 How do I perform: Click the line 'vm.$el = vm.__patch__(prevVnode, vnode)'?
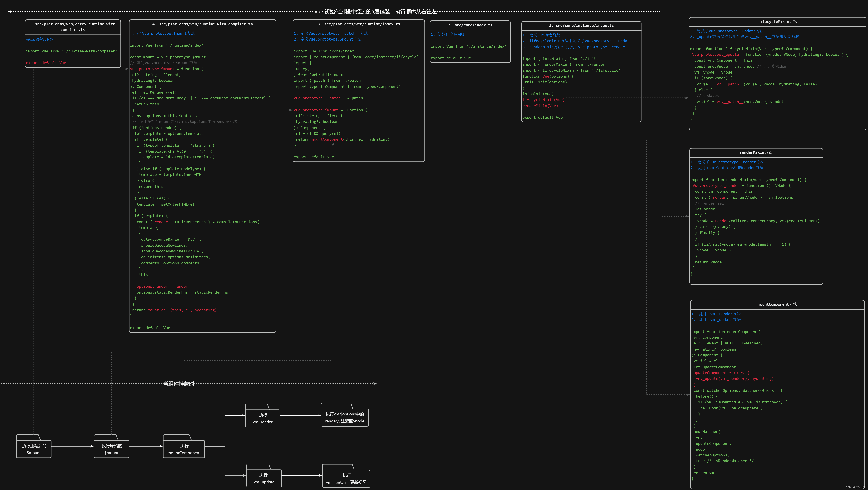point(740,102)
